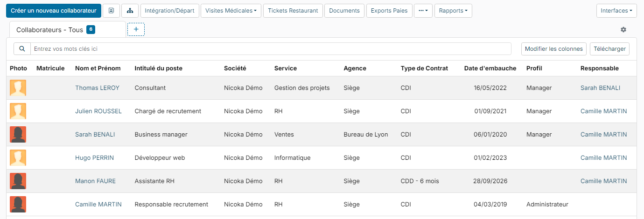Screen dimensions: 644x219
Task: Open Camille MARTIN's row photo avatar
Action: 18,204
